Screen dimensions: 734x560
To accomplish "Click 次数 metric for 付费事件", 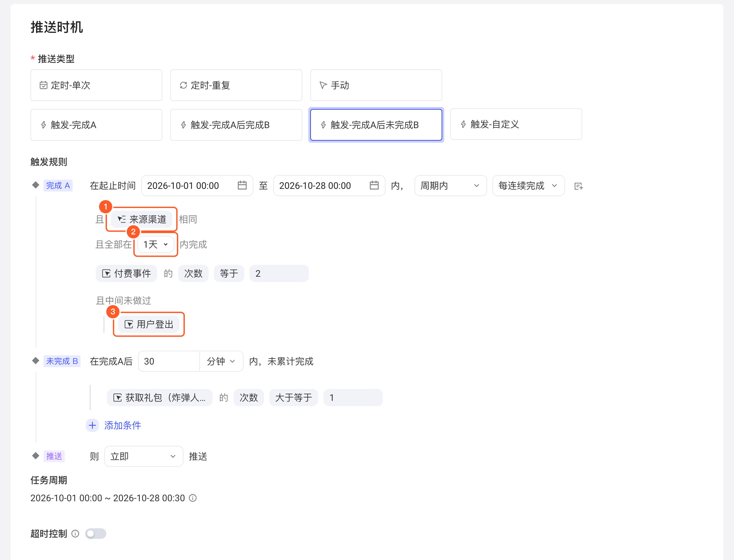I will 193,274.
